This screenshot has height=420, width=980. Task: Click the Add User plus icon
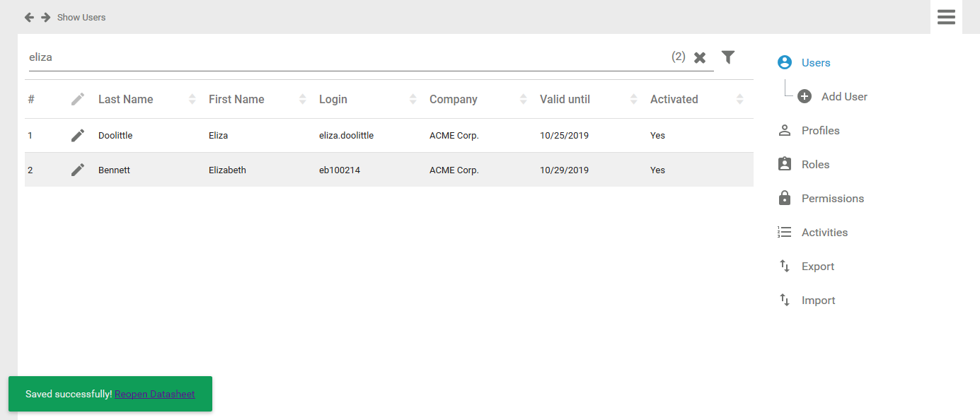[x=805, y=97]
